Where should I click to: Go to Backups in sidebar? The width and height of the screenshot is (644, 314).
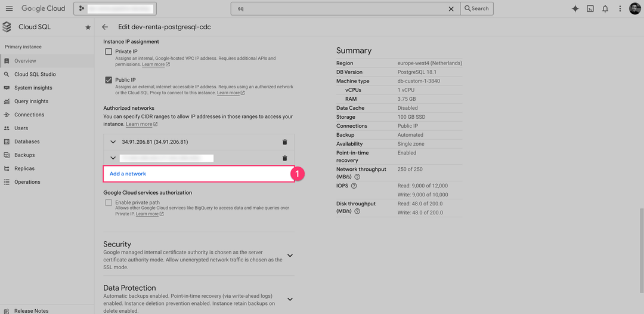(24, 155)
